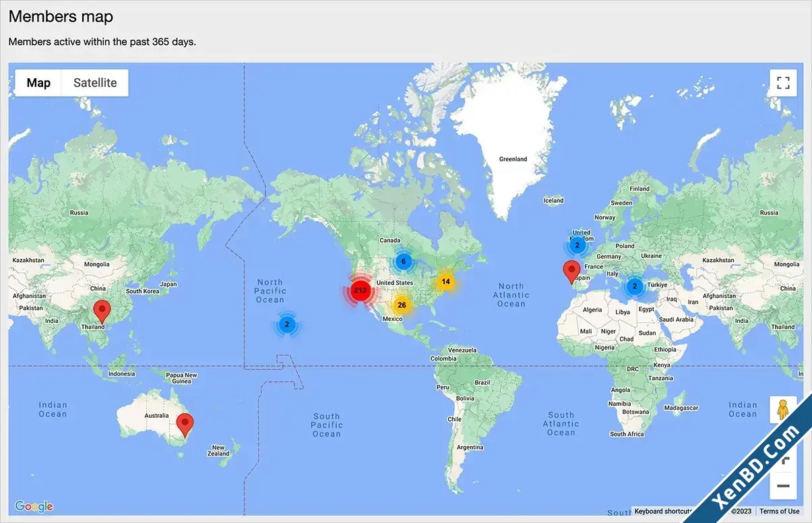Click the United States label
812x523 pixels.
click(395, 282)
